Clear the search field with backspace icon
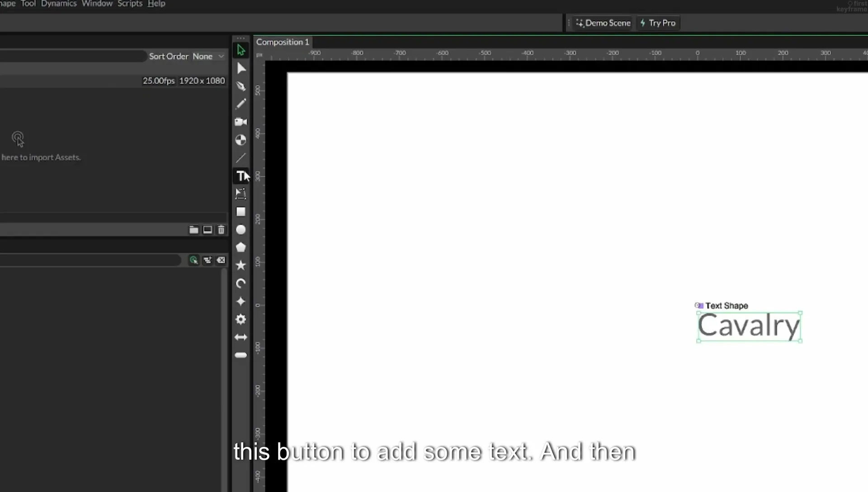 tap(221, 260)
